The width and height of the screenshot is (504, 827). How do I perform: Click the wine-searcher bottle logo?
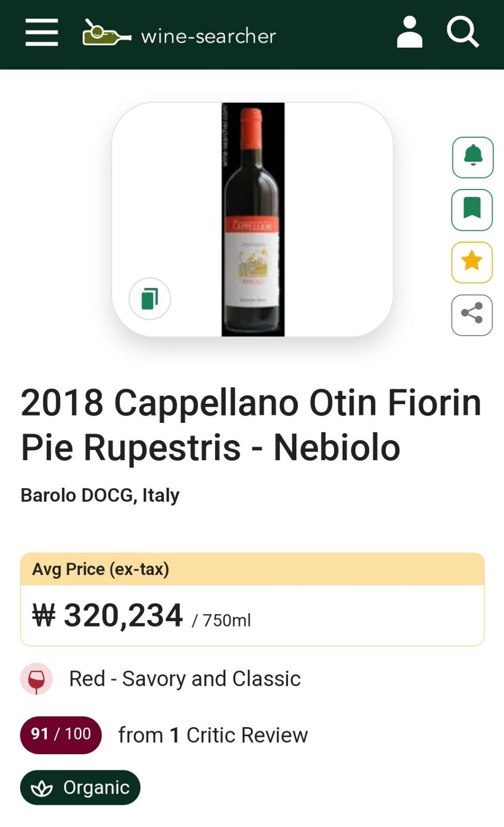click(106, 33)
